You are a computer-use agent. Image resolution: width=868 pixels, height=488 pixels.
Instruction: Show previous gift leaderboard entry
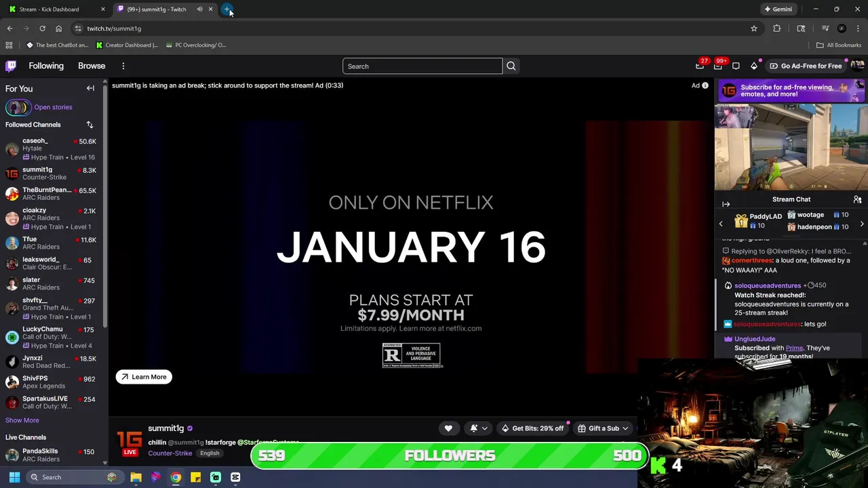click(x=721, y=224)
